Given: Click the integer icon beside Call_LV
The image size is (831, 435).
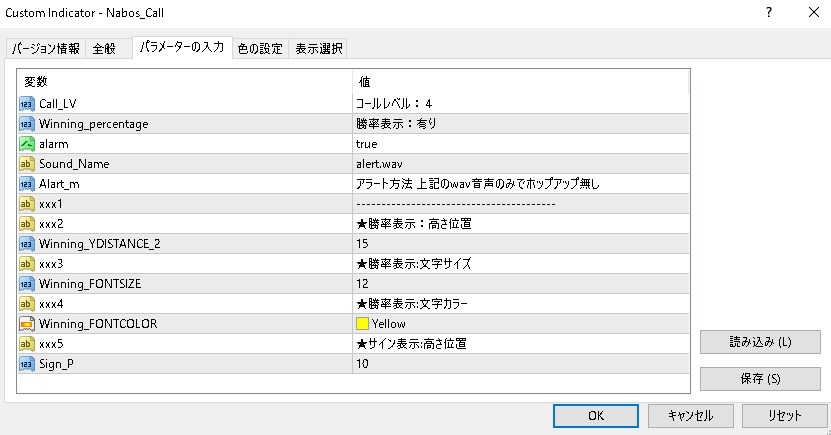Looking at the screenshot, I should click(x=26, y=104).
